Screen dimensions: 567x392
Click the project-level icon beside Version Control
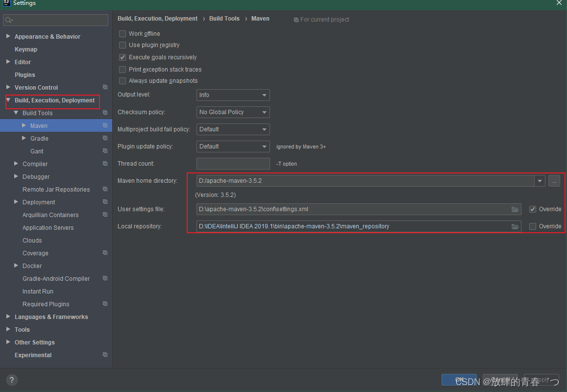click(x=105, y=87)
